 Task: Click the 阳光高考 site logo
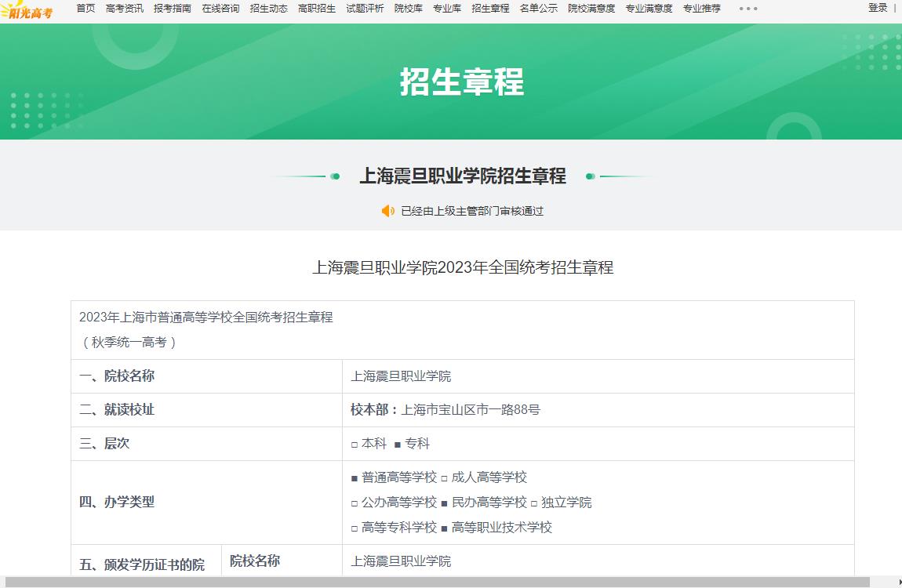click(27, 9)
